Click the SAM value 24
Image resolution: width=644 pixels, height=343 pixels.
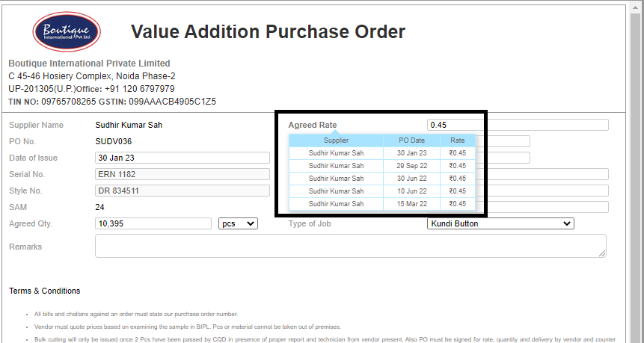click(99, 207)
